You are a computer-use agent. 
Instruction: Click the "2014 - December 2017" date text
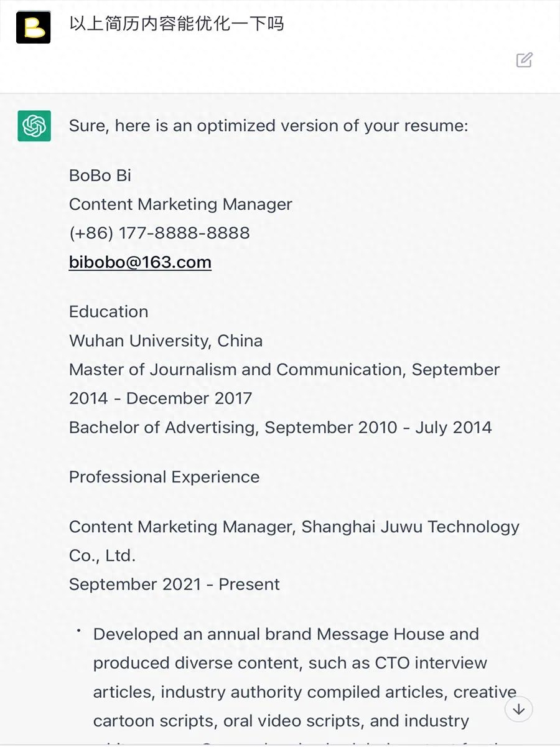point(161,398)
